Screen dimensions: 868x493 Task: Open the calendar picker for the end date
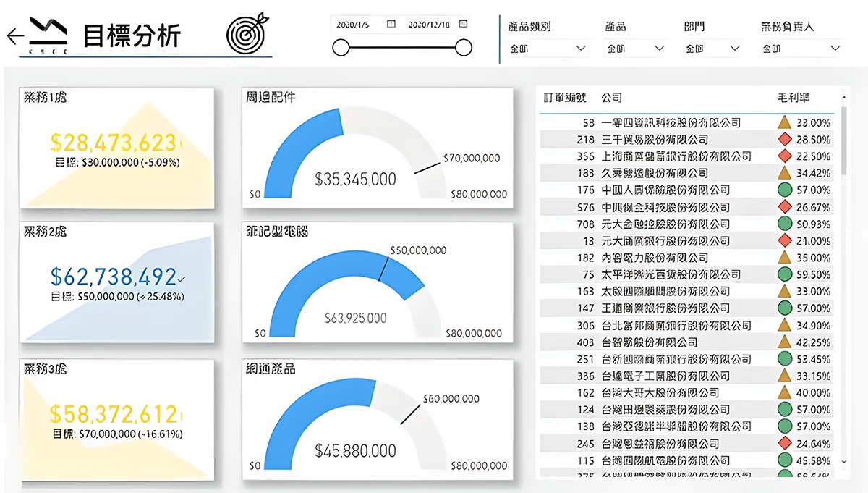pos(464,24)
